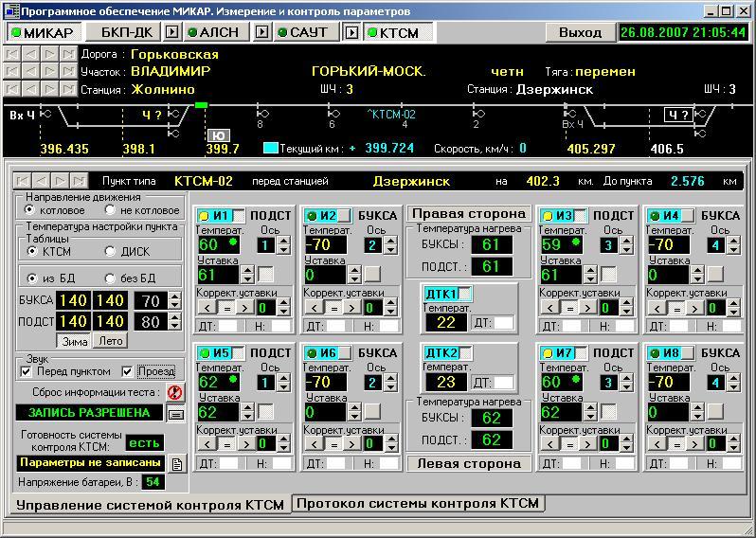Image resolution: width=756 pixels, height=538 pixels.
Task: Click the И5 temperature readout field
Action: click(220, 382)
